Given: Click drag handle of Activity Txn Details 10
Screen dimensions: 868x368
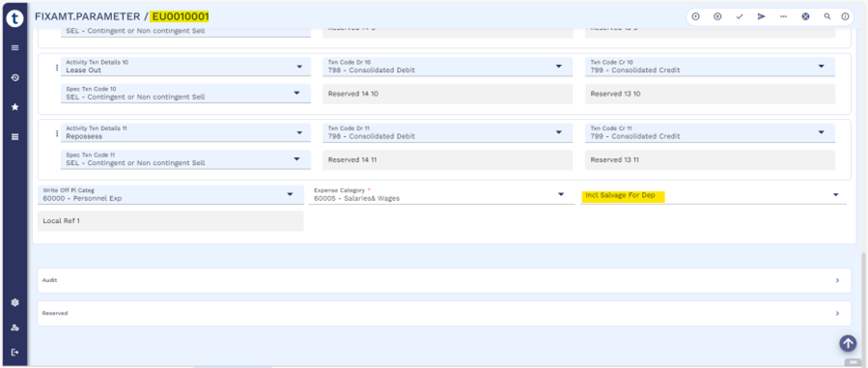Looking at the screenshot, I should [56, 68].
